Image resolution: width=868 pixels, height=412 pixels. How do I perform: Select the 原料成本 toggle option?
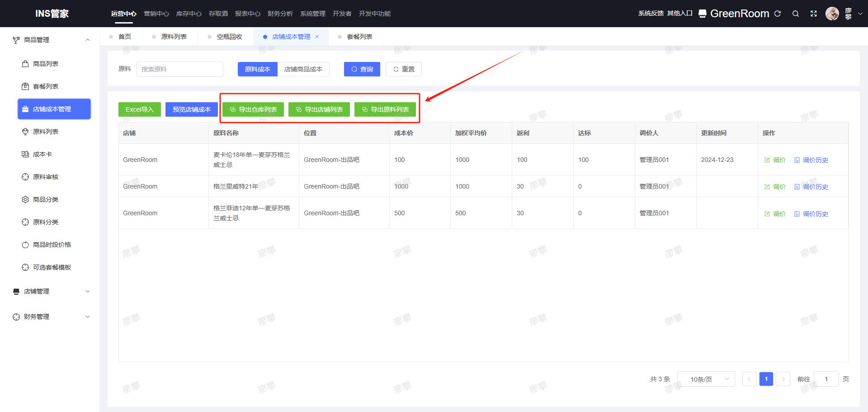(x=257, y=69)
